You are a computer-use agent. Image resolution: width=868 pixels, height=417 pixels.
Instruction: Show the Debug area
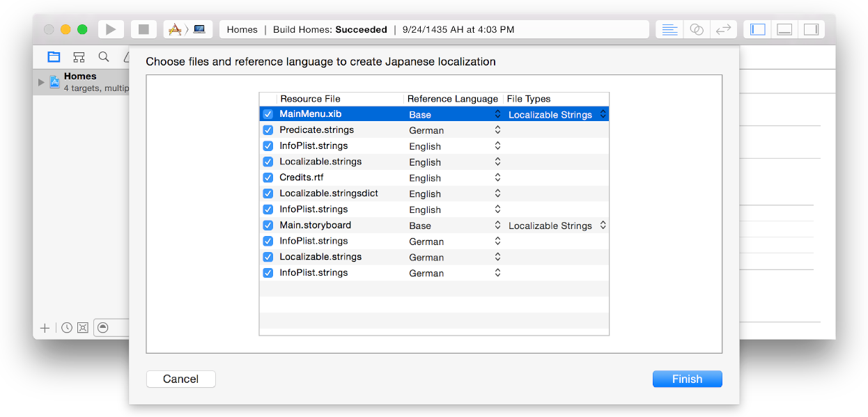coord(784,29)
